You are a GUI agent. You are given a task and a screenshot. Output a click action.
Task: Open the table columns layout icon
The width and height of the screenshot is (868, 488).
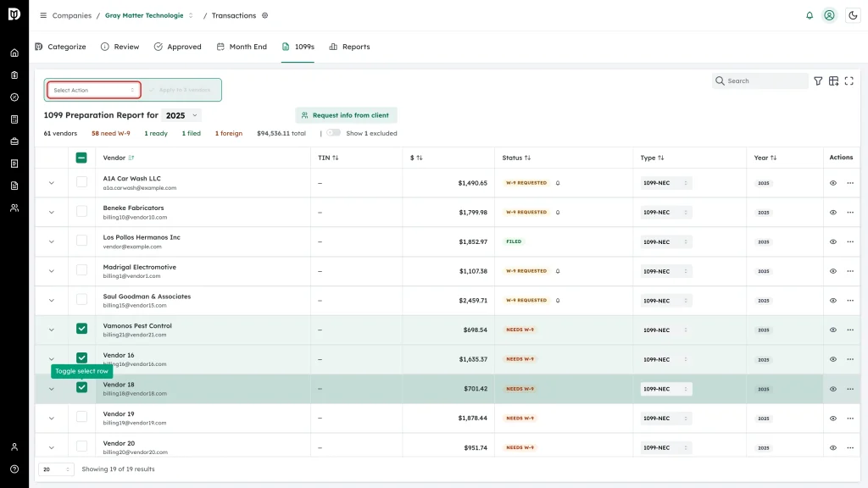[834, 80]
